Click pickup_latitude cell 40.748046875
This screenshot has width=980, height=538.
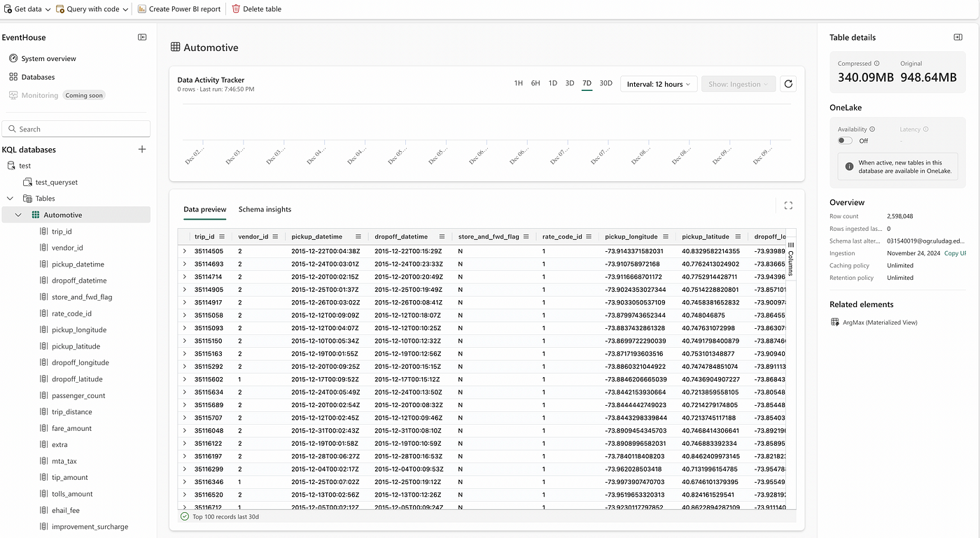[703, 315]
